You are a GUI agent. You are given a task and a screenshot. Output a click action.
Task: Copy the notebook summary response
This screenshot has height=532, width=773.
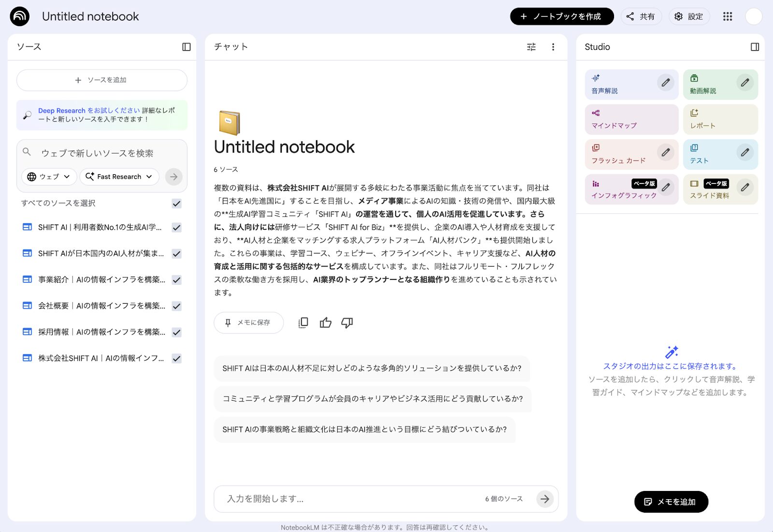(303, 322)
